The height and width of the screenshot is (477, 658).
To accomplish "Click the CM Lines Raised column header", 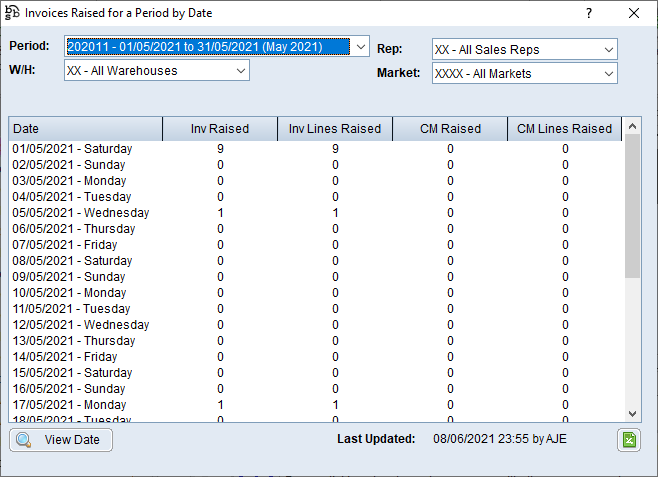I will click(x=564, y=129).
